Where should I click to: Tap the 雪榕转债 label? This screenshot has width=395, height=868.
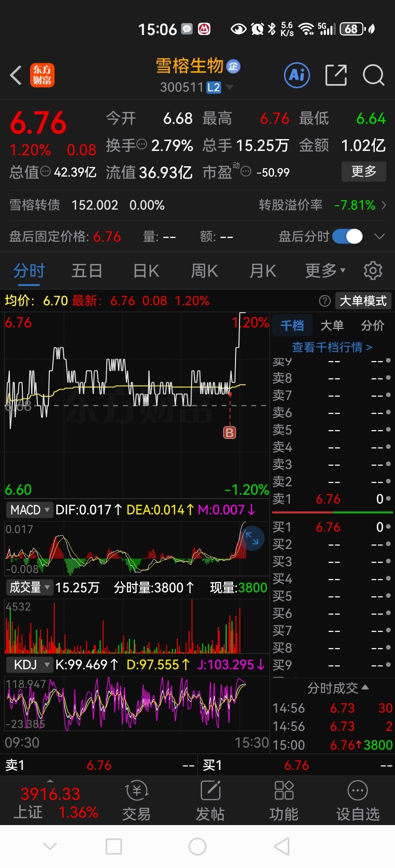click(x=35, y=205)
